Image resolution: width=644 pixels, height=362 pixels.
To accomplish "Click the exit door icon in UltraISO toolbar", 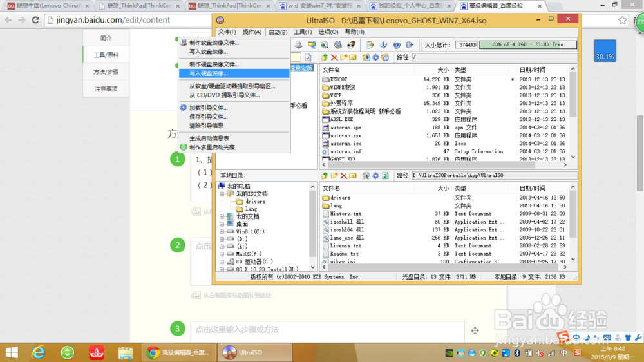I will coord(410,45).
